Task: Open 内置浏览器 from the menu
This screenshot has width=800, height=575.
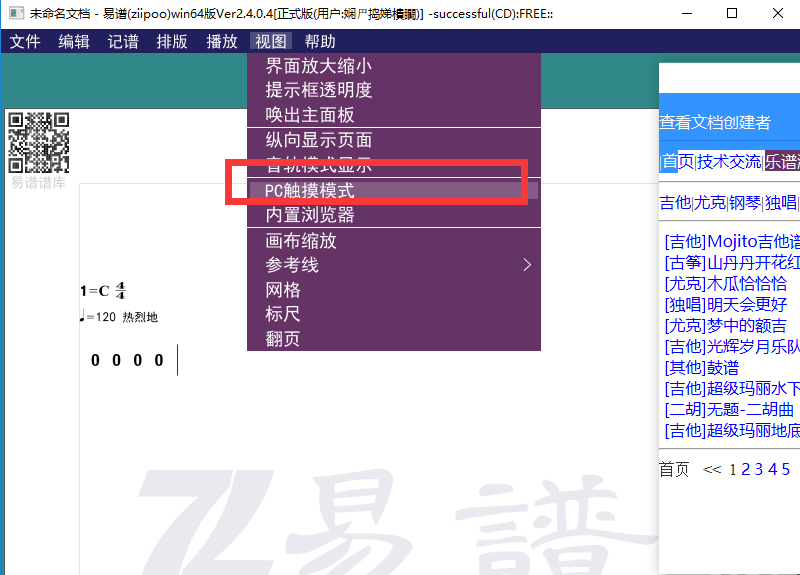Action: [393, 215]
